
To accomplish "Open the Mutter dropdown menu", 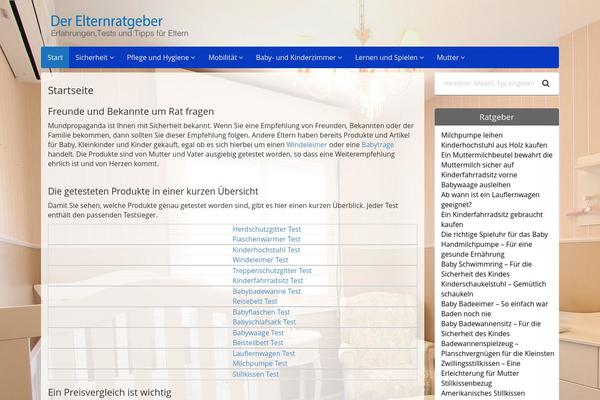I will click(x=450, y=57).
